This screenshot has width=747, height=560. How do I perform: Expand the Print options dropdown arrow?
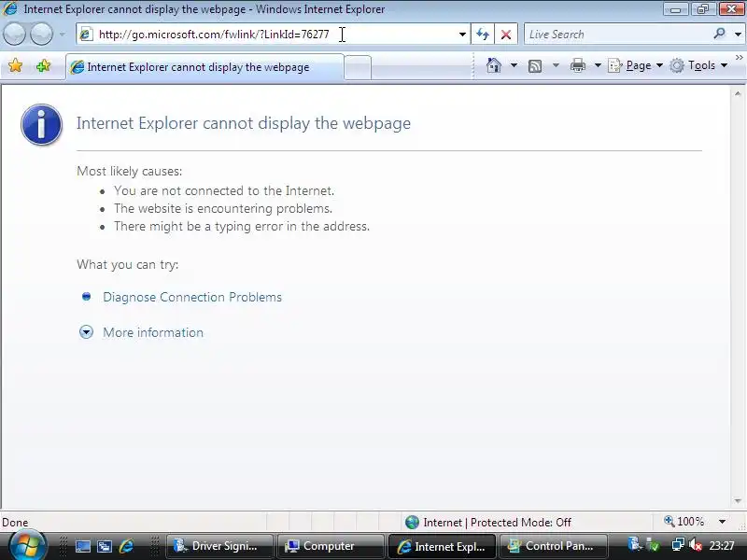(x=598, y=65)
